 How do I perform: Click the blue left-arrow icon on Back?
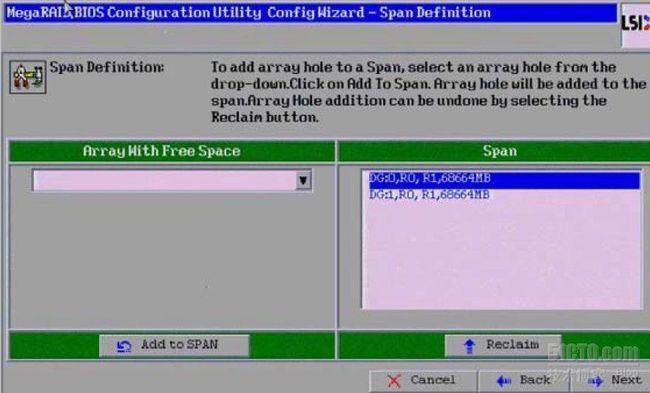pos(504,381)
